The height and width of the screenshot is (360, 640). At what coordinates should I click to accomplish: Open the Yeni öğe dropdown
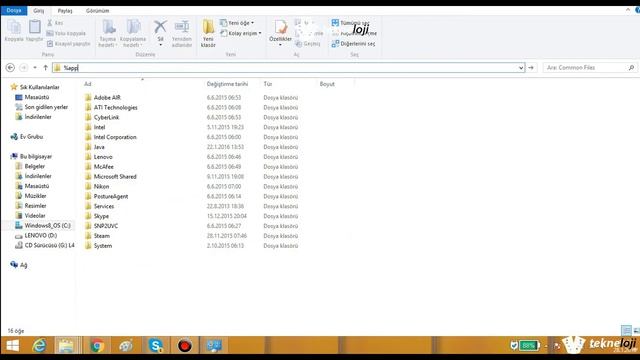237,23
